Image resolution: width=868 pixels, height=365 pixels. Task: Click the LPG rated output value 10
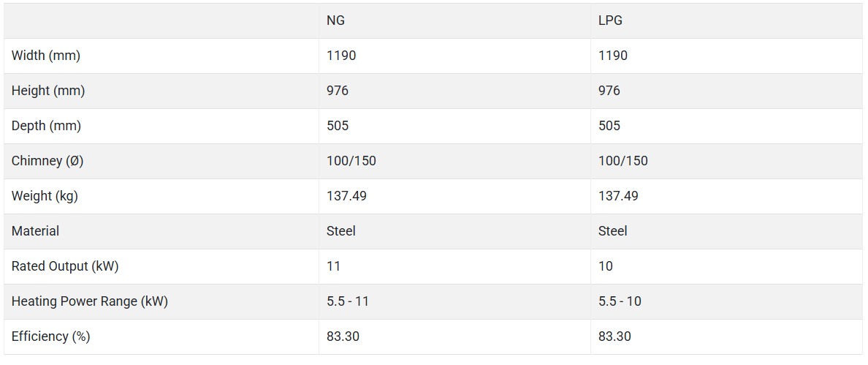pyautogui.click(x=606, y=266)
